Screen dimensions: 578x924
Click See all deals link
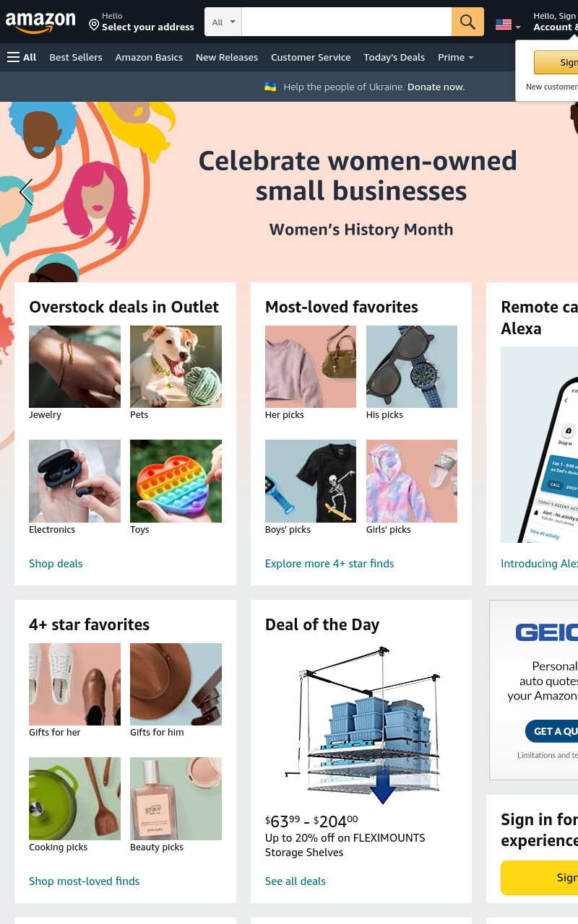[296, 881]
